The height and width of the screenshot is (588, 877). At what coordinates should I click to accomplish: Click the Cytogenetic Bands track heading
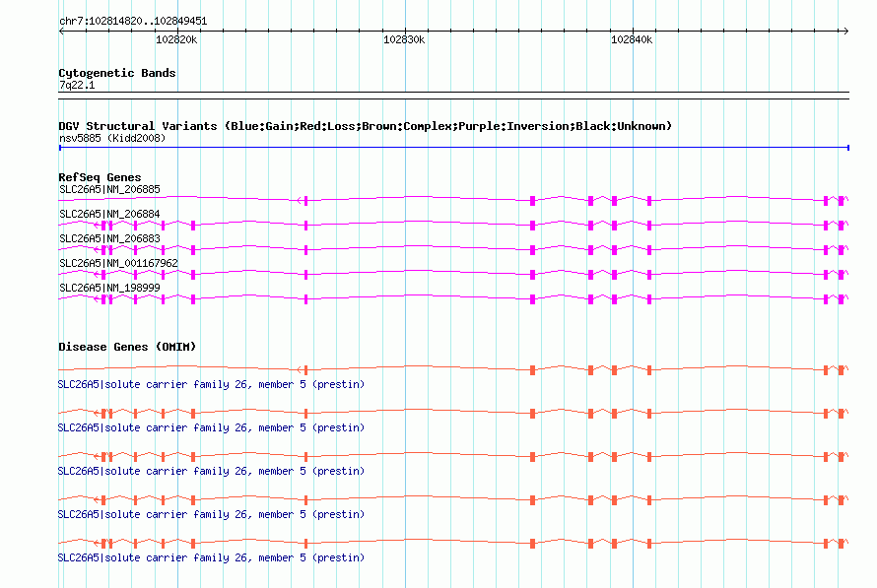coord(117,73)
